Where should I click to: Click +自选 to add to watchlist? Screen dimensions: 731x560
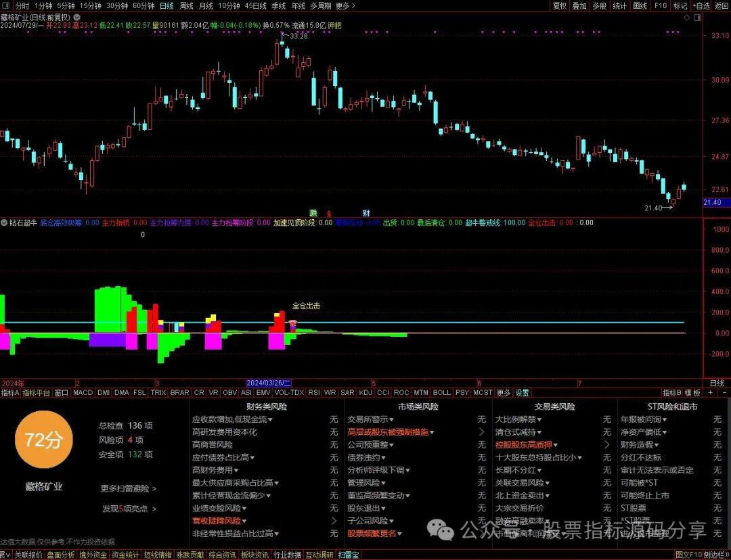[x=701, y=5]
